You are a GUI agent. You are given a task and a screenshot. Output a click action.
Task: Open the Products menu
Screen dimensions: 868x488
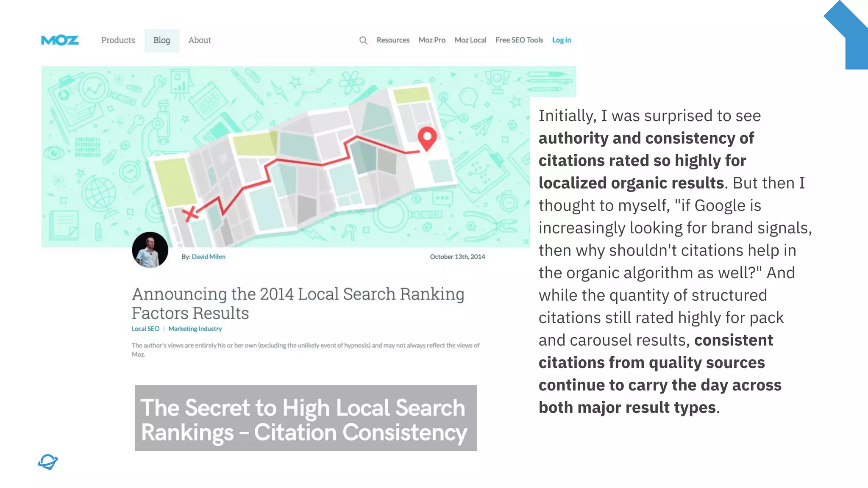[118, 40]
